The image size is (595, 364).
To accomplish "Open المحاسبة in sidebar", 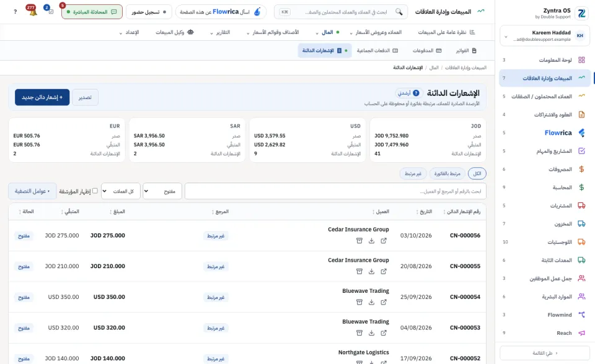I will [545, 188].
